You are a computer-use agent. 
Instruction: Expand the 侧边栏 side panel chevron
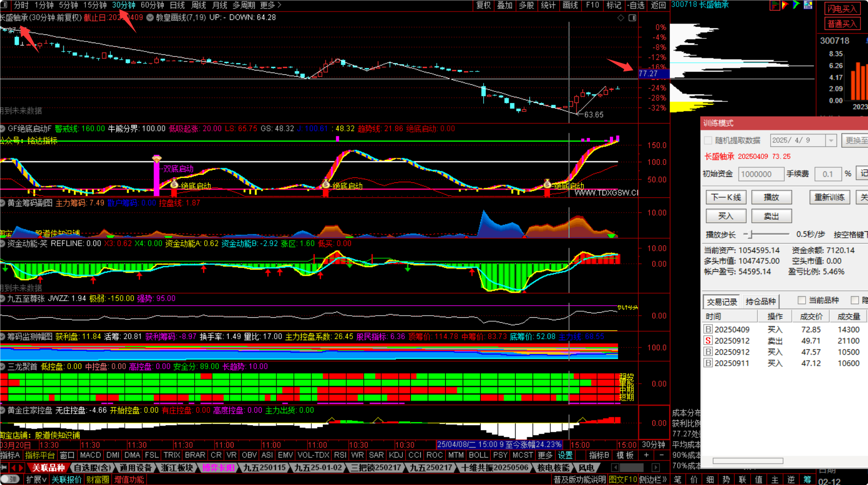pyautogui.click(x=653, y=480)
